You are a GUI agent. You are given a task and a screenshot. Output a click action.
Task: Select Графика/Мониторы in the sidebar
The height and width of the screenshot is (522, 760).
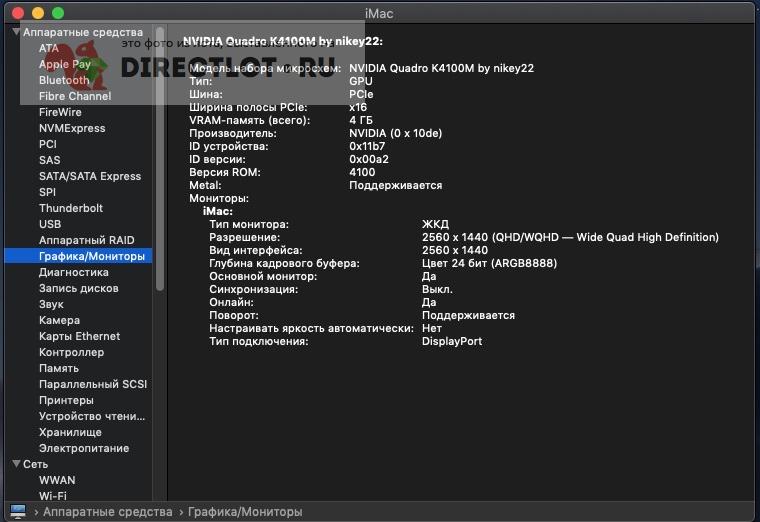coord(79,256)
